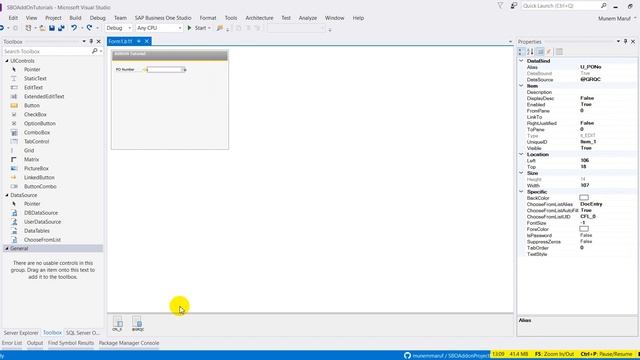Open the Build menu
This screenshot has width=640, height=360.
click(75, 18)
